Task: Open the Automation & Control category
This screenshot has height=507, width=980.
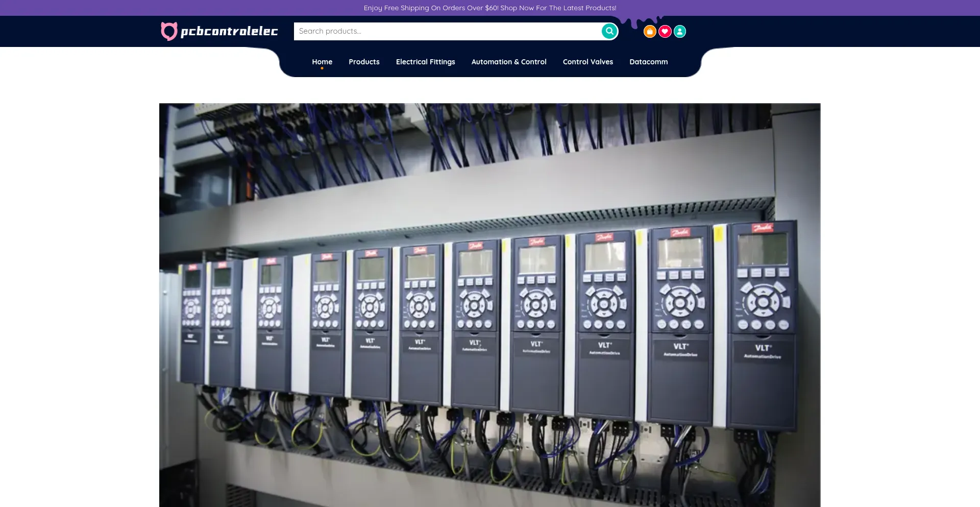Action: tap(508, 62)
